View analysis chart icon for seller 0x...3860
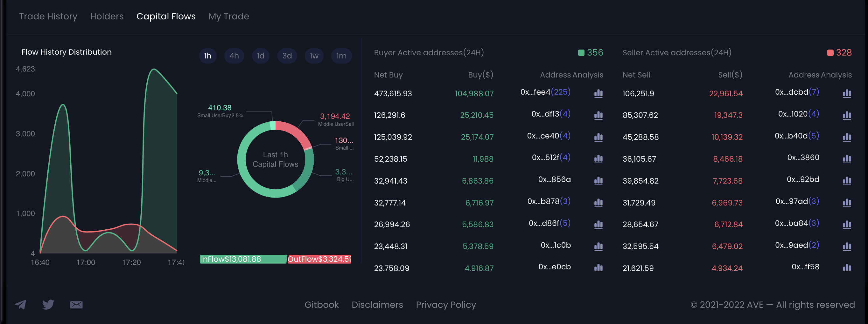Viewport: 868px width, 324px height. coord(846,159)
